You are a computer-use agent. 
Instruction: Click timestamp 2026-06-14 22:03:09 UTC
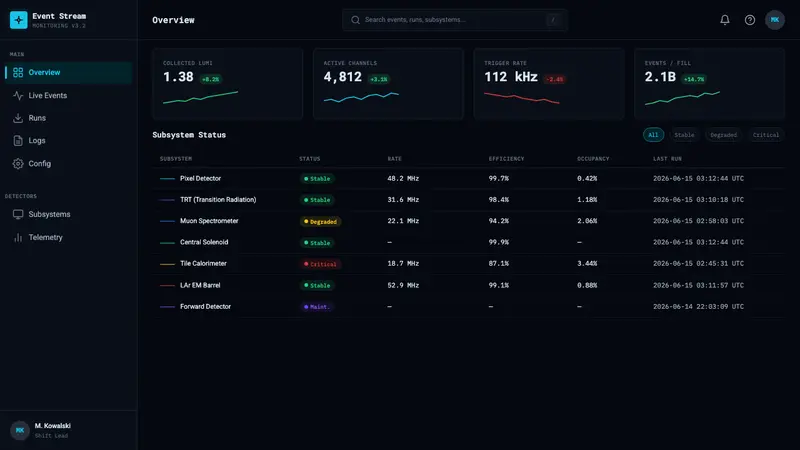click(698, 307)
